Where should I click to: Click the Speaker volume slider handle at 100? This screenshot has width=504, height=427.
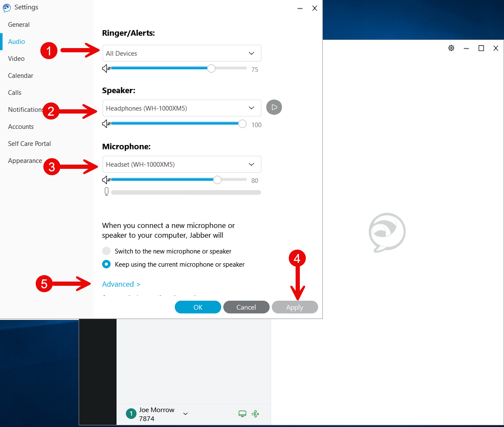pos(242,124)
